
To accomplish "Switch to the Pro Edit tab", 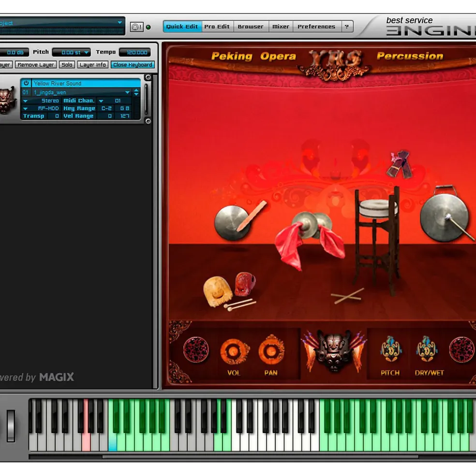I will (x=217, y=27).
